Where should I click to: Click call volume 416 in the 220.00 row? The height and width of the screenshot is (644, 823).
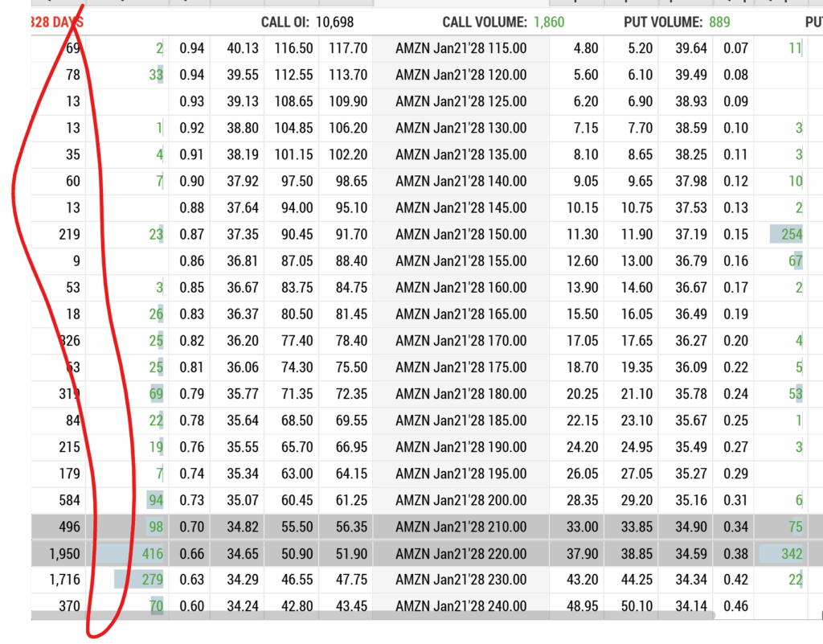point(152,554)
